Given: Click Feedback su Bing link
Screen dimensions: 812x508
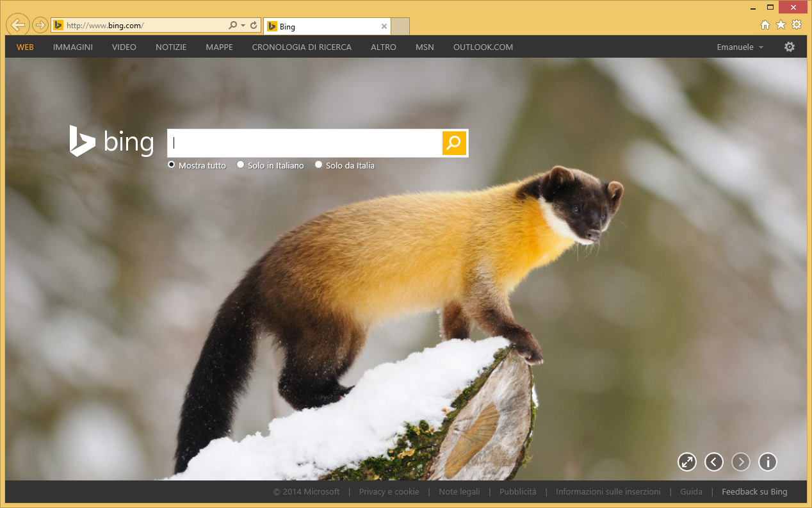Looking at the screenshot, I should click(754, 492).
